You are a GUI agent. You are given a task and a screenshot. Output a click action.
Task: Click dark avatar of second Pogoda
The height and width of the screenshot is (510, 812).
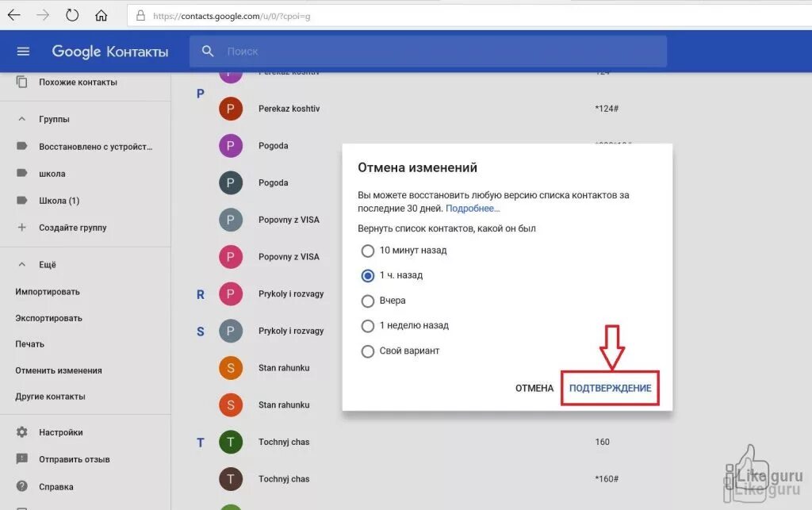(x=231, y=182)
